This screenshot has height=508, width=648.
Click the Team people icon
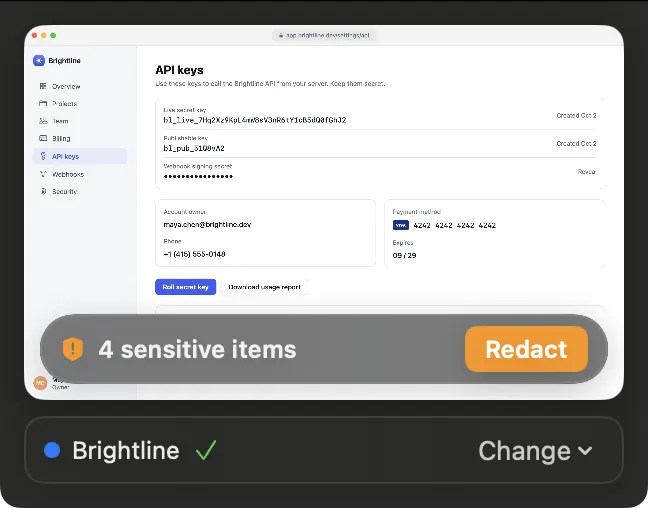(43, 121)
